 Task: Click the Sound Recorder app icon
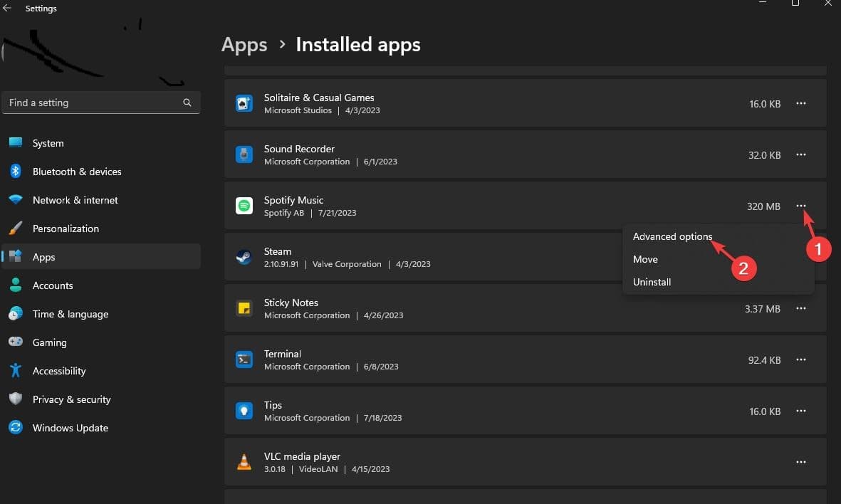[x=244, y=154]
